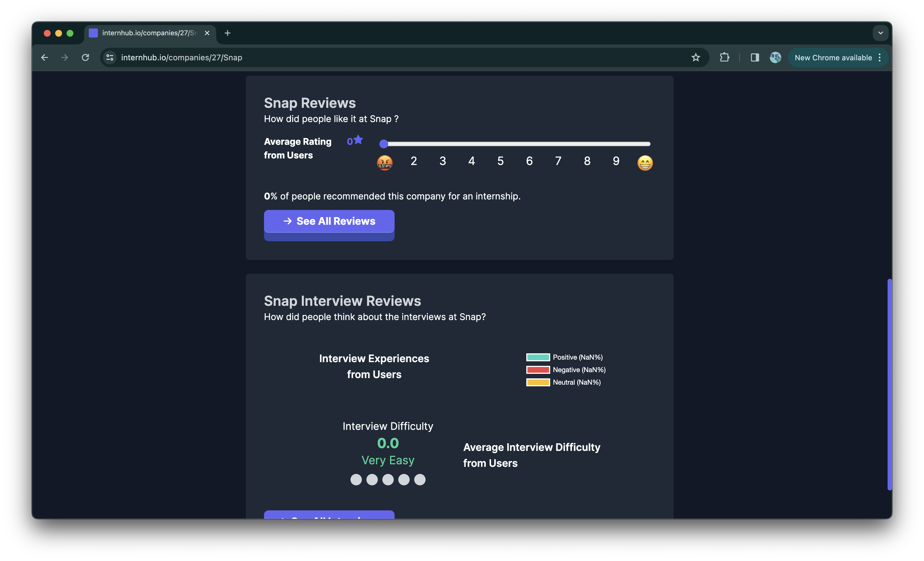The height and width of the screenshot is (561, 924).
Task: Click the grinning face emoji on rating scale
Action: pos(645,163)
